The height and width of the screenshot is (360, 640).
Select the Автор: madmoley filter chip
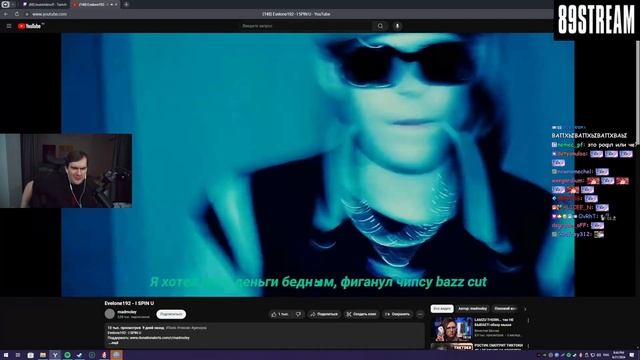(x=472, y=309)
